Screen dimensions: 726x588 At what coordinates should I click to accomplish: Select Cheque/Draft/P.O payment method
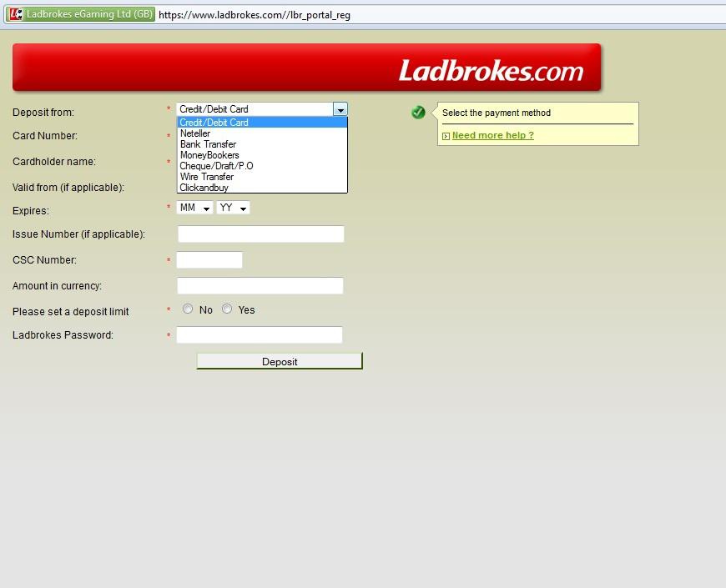click(x=216, y=166)
